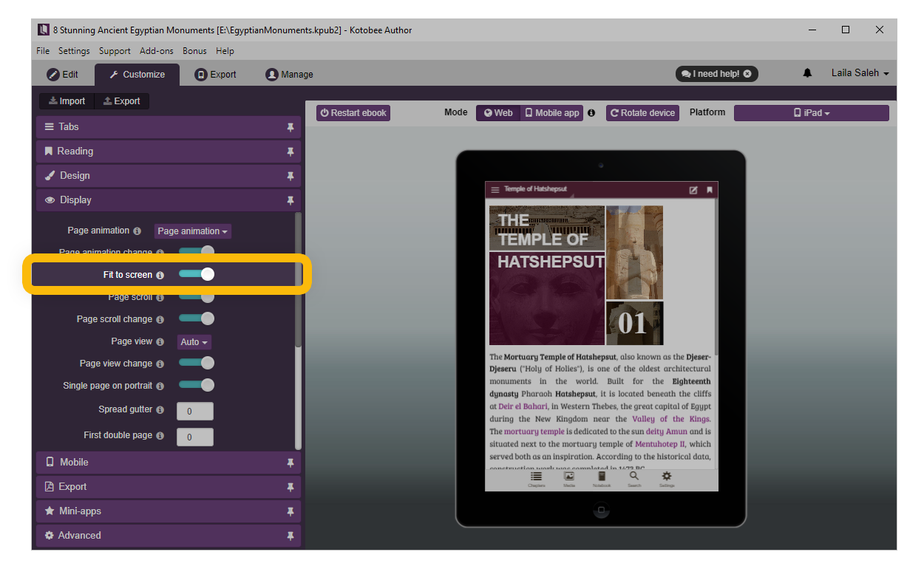Expand the Advanced section

click(169, 536)
